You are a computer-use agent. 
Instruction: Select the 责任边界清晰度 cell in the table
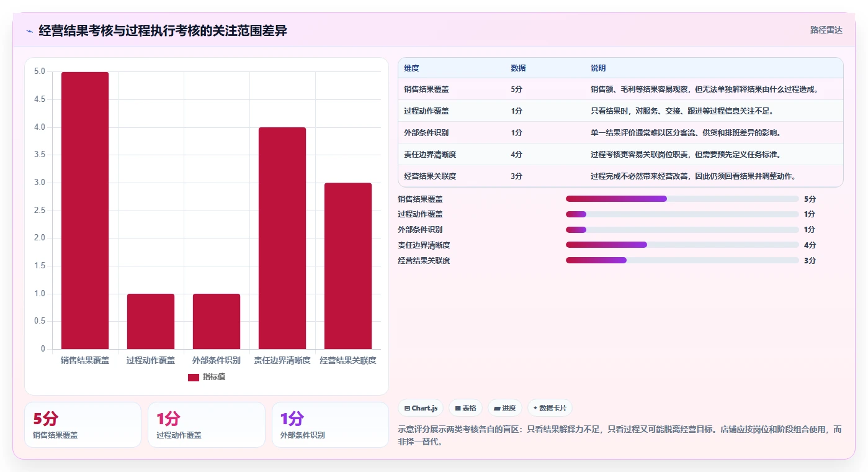click(x=430, y=154)
